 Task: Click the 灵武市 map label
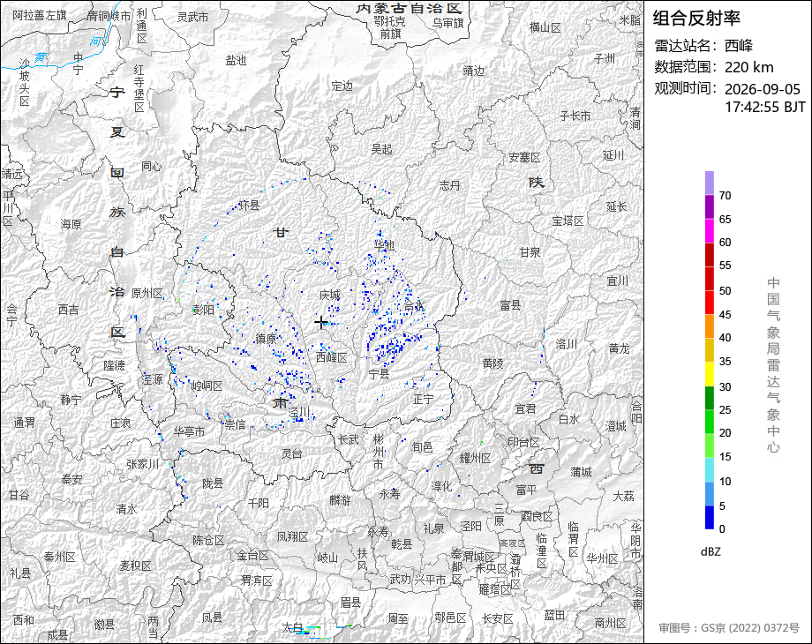[192, 17]
